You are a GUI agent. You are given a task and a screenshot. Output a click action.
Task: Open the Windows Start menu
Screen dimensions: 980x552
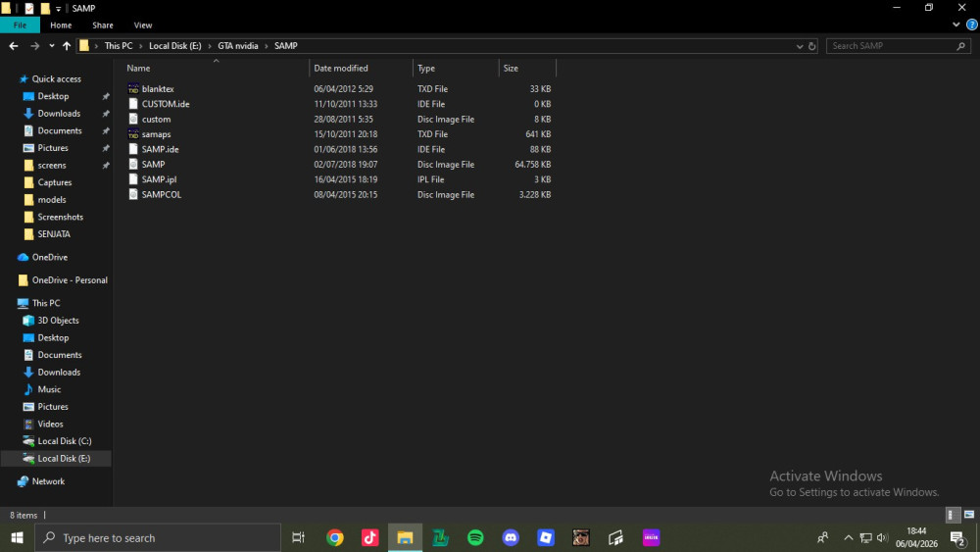(17, 537)
